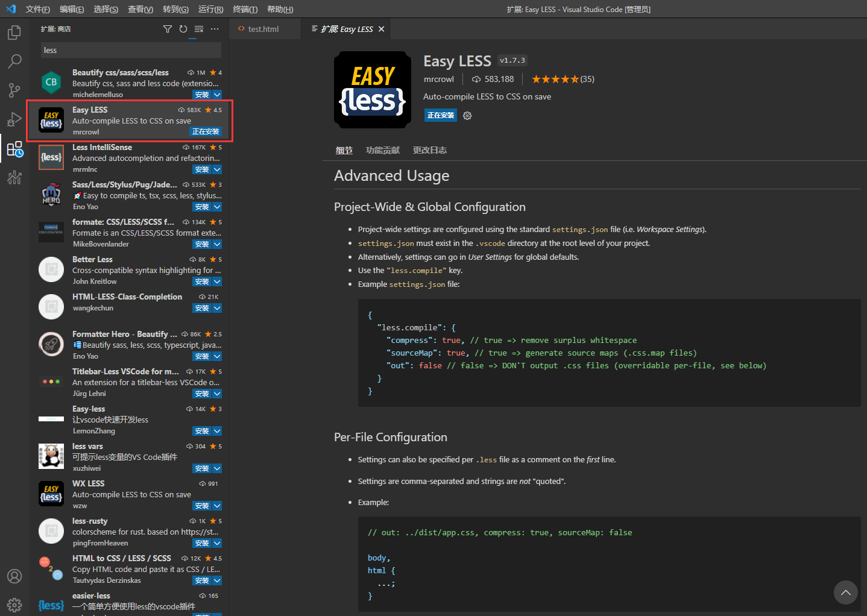Expand install dropdown for Better Less

(217, 281)
